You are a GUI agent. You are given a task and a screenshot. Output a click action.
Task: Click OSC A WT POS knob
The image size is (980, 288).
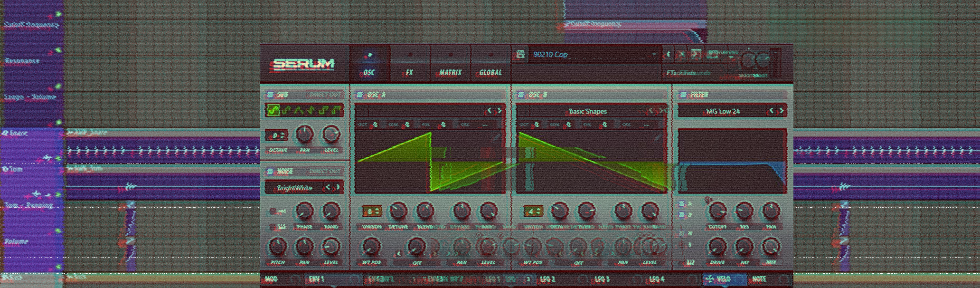pos(371,246)
